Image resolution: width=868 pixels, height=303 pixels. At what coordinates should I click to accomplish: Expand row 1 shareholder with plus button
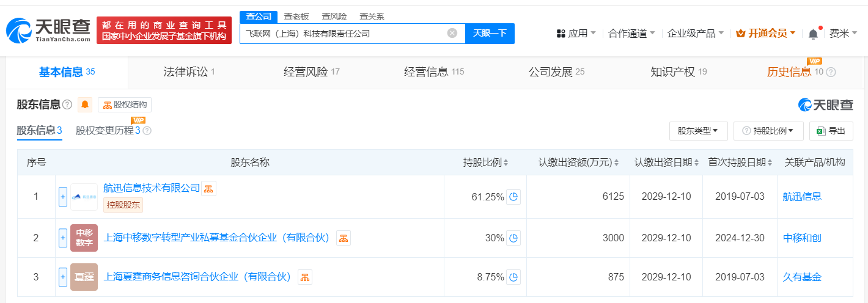click(62, 197)
